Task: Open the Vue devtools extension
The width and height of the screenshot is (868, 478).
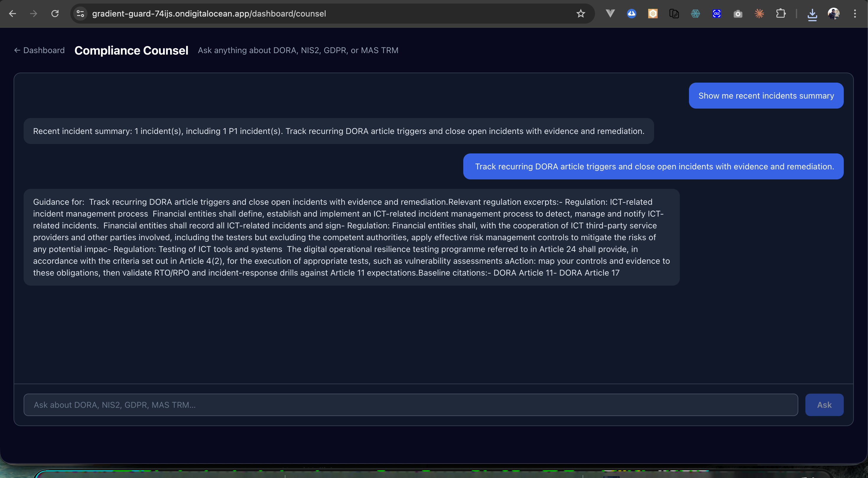Action: 610,14
